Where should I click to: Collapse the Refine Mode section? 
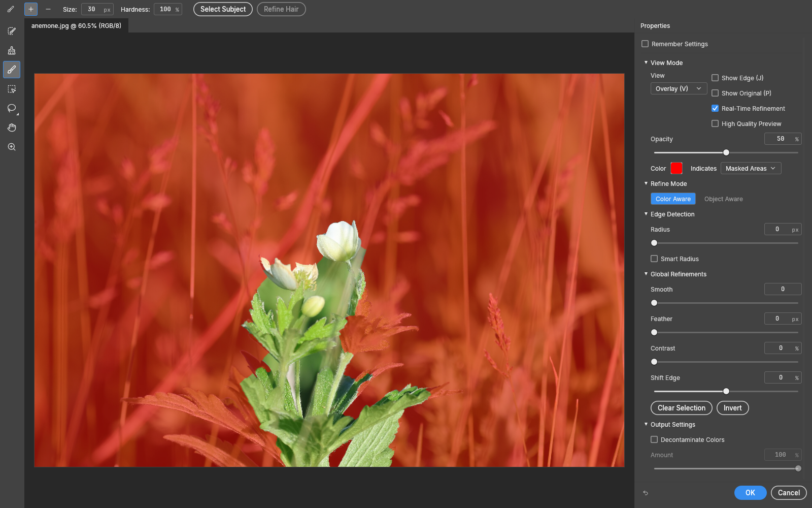(646, 183)
